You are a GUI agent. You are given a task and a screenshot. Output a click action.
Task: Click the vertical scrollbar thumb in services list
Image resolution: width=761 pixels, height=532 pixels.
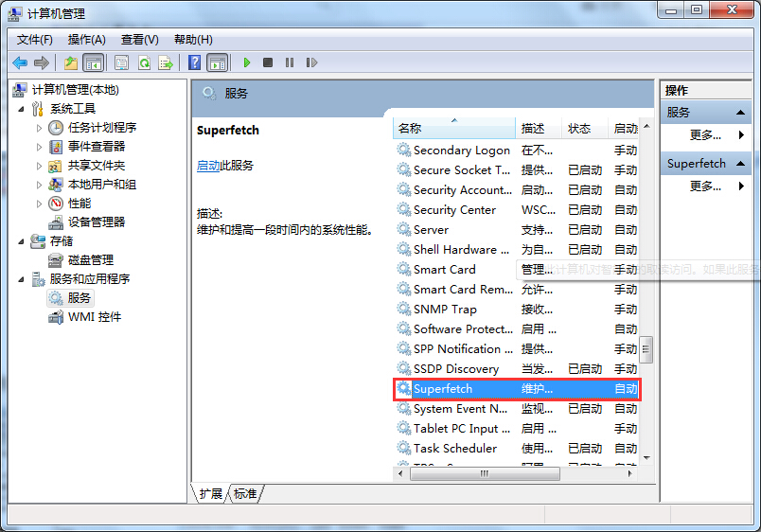(646, 347)
